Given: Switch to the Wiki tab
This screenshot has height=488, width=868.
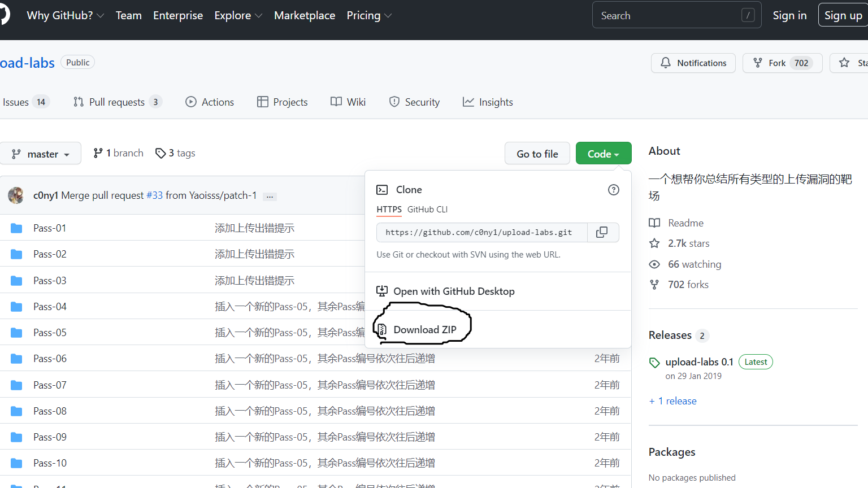Looking at the screenshot, I should (348, 102).
